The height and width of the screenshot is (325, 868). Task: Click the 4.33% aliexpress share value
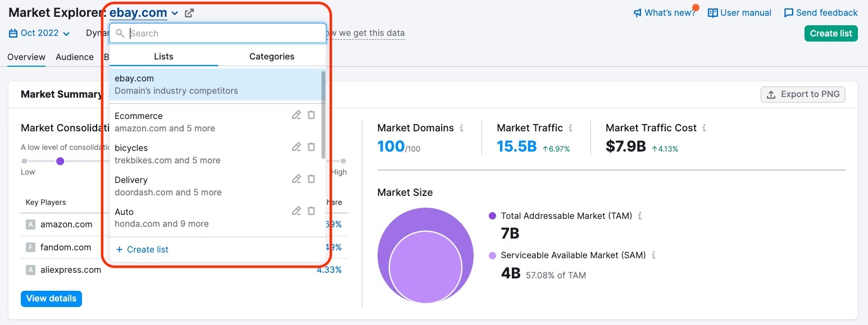329,269
